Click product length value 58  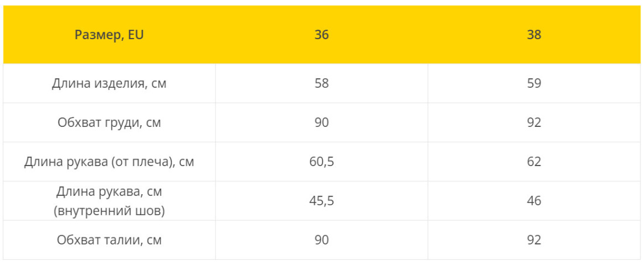click(x=321, y=83)
